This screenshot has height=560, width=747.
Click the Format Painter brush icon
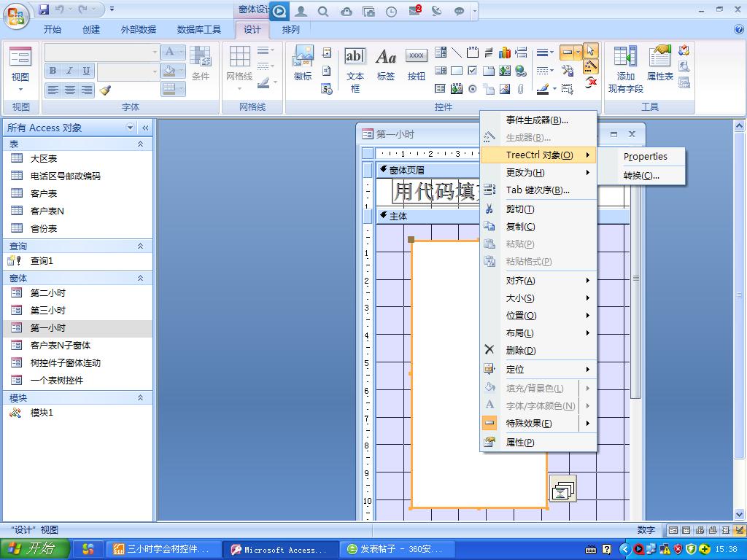tap(105, 90)
